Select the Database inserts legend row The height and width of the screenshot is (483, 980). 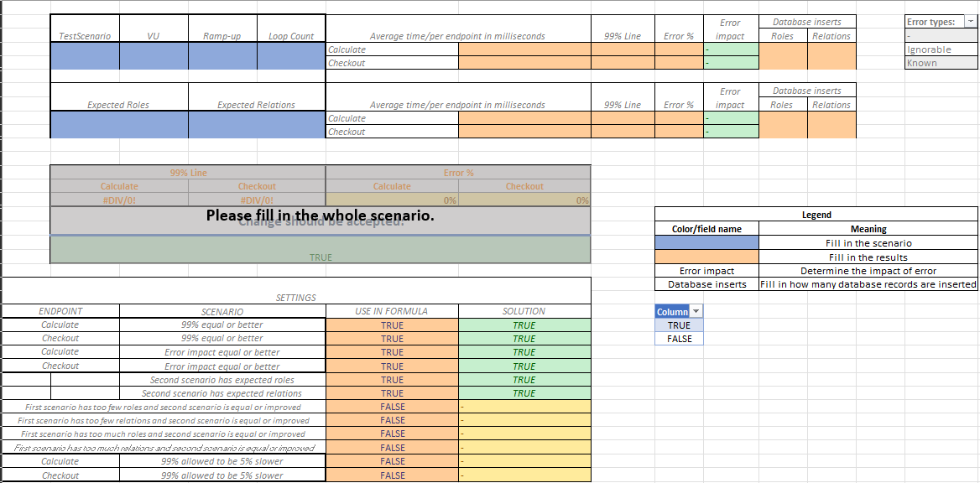pos(706,285)
